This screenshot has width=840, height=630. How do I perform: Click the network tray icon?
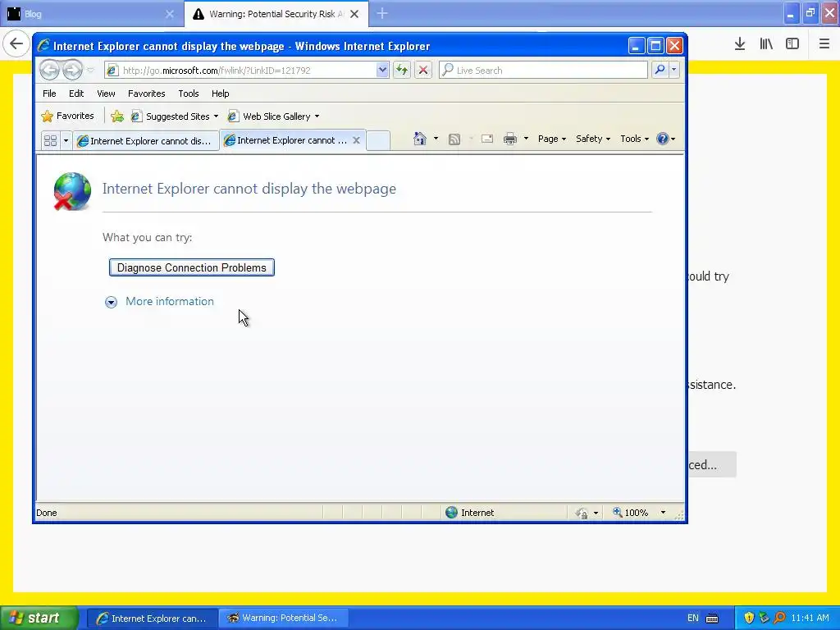pos(764,619)
